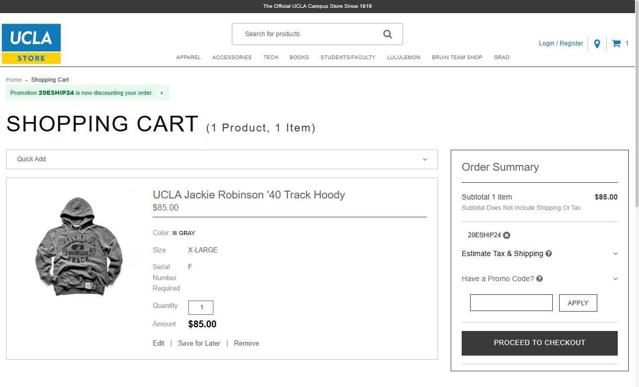
Task: Go to Home breadcrumb
Action: click(14, 80)
